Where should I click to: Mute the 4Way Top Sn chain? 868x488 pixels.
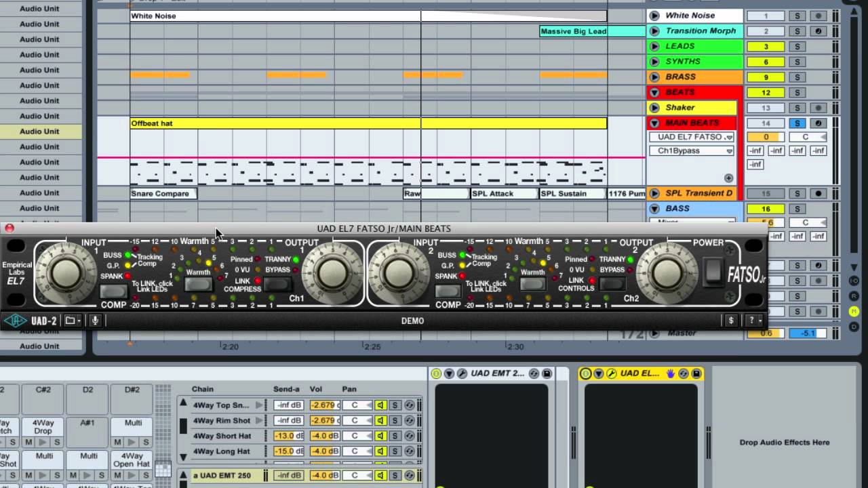pyautogui.click(x=380, y=405)
